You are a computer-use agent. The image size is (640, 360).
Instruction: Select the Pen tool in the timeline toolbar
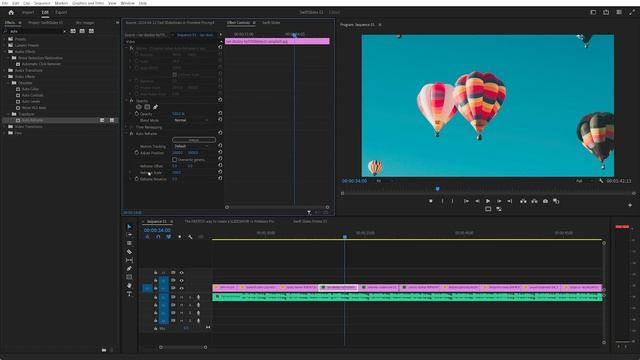coord(129,269)
